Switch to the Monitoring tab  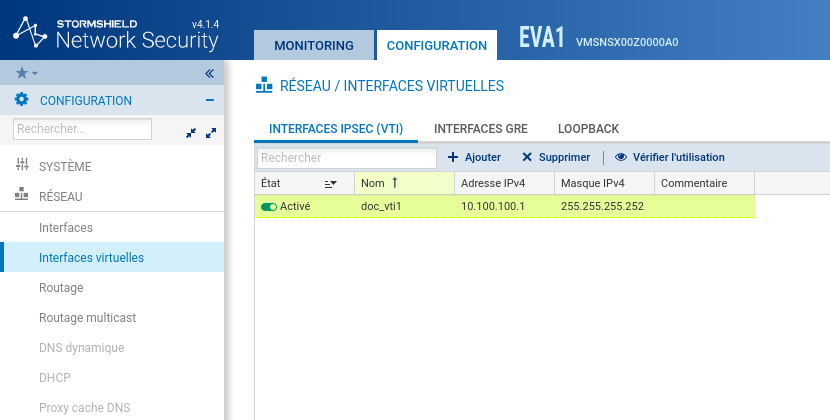(x=313, y=46)
